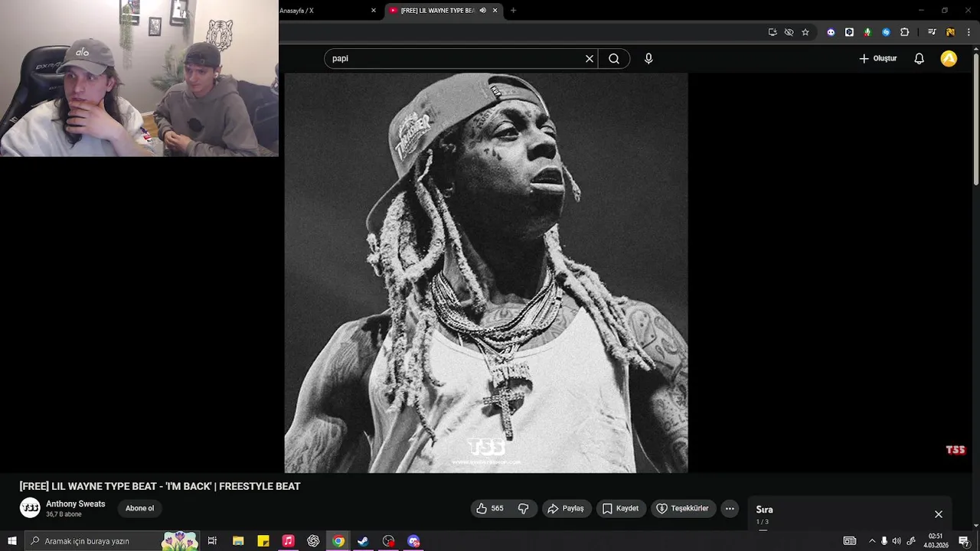This screenshot has width=980, height=551.
Task: Open the media controls playlist icon
Action: point(932,32)
